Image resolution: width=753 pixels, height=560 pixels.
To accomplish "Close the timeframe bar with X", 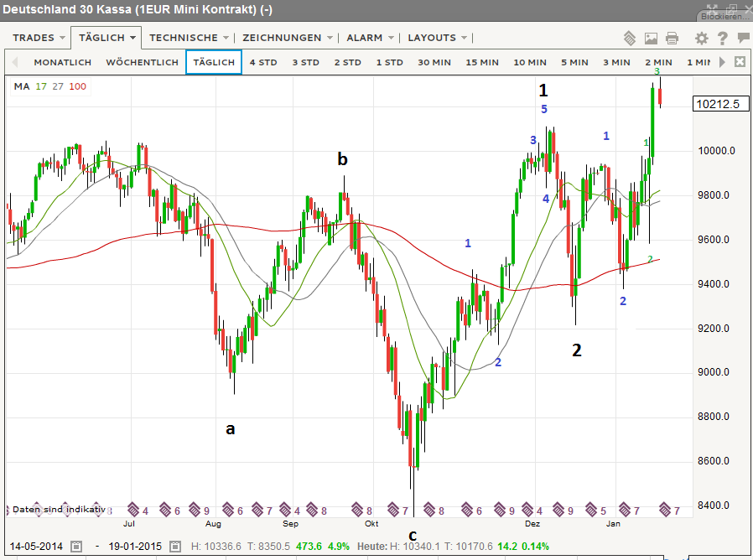I will 740,62.
